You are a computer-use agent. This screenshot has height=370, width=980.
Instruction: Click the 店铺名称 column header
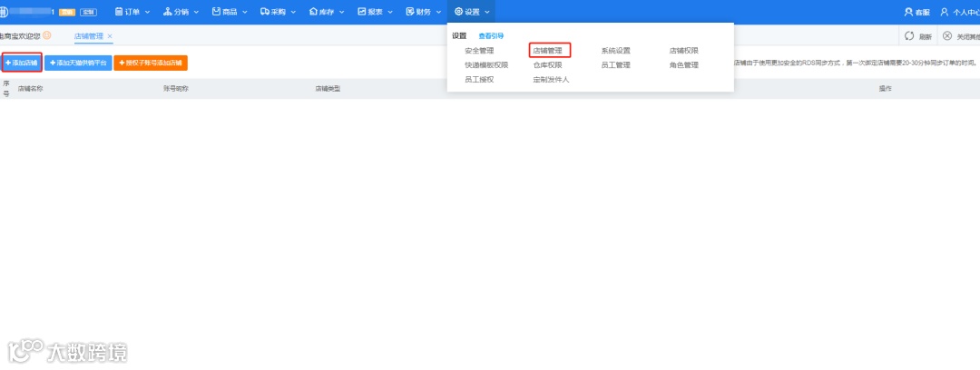[x=31, y=89]
